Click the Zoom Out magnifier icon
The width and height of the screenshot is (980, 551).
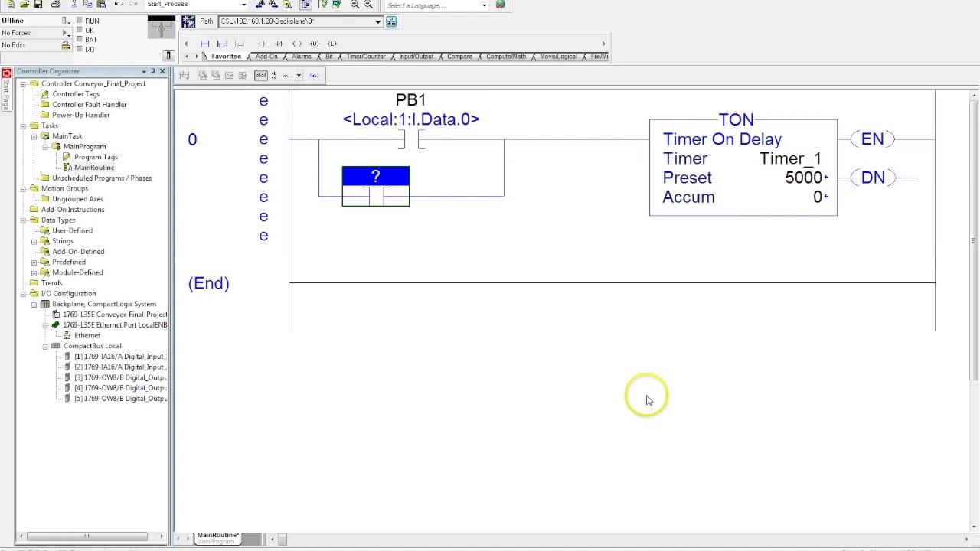368,5
